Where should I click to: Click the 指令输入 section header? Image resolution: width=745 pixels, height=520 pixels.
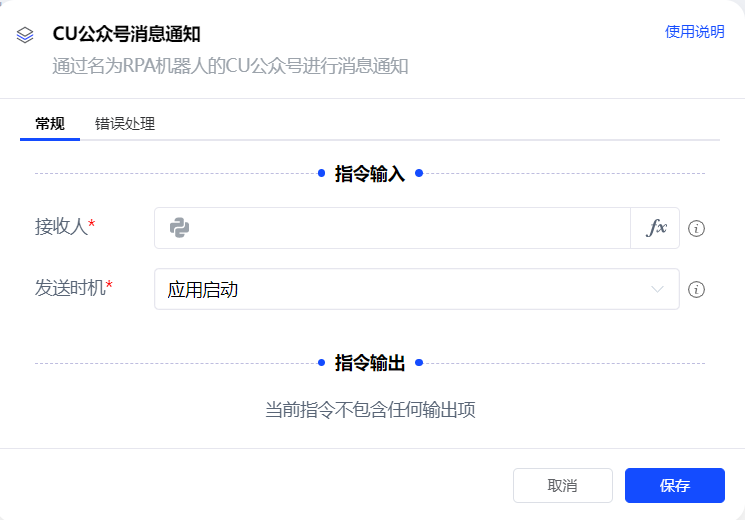pos(370,174)
